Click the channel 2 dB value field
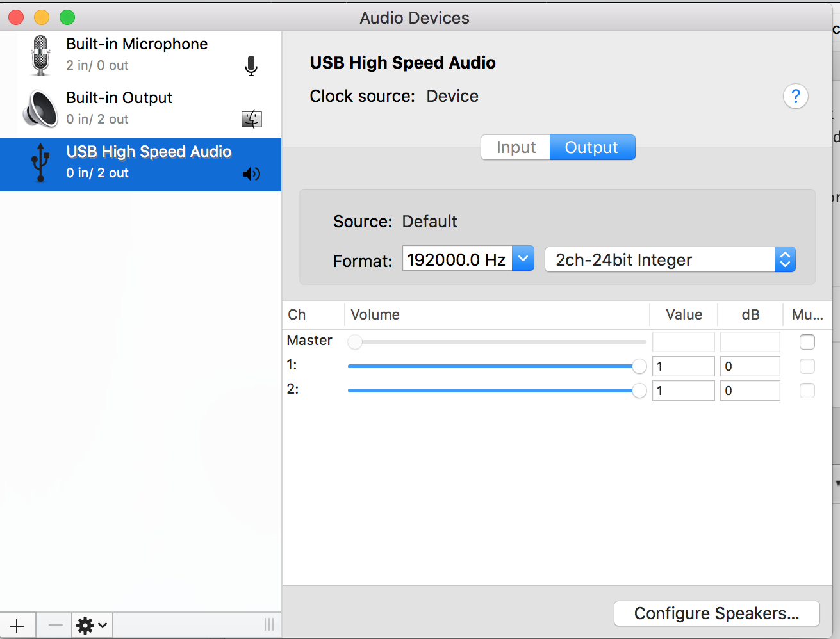Screen dimensions: 840x639 pyautogui.click(x=750, y=391)
